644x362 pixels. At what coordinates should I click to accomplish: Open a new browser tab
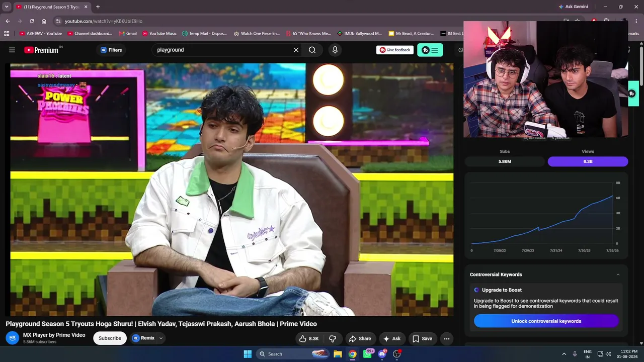[x=98, y=7]
